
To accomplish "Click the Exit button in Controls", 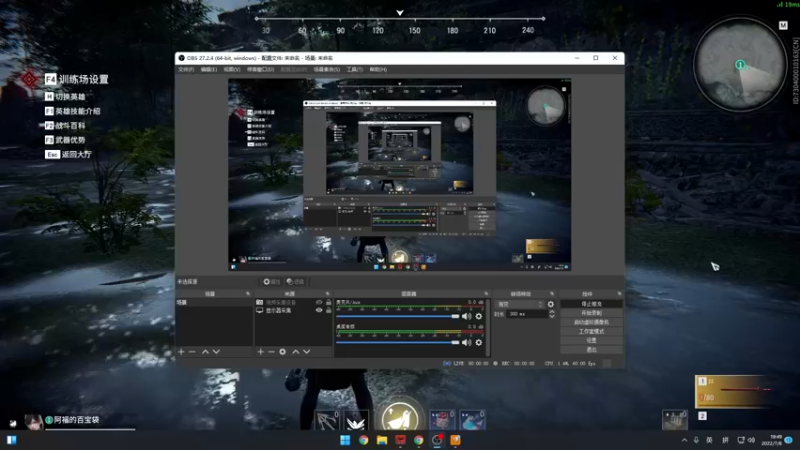I will (x=591, y=349).
